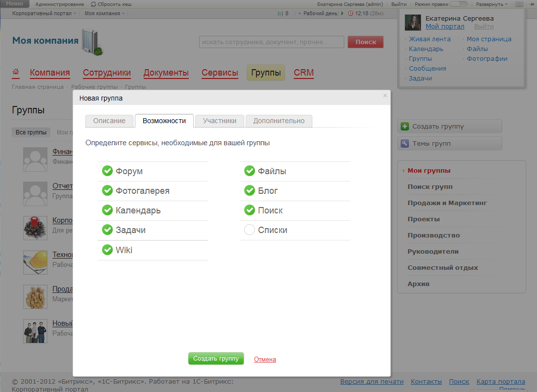The height and width of the screenshot is (392, 537).
Task: Uncheck the Календарь service
Action: (107, 210)
